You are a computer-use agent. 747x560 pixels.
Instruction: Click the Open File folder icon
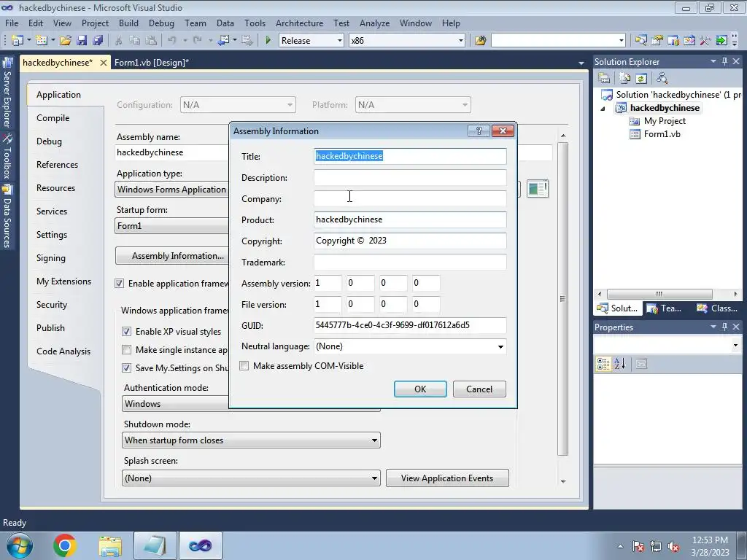(x=65, y=41)
